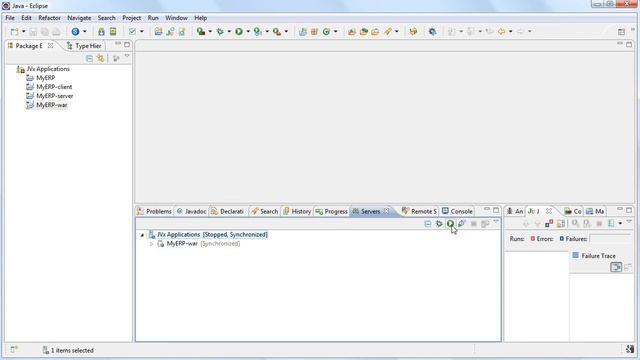Close the Servers tab
Screen dimensions: 640x360
coord(387,211)
